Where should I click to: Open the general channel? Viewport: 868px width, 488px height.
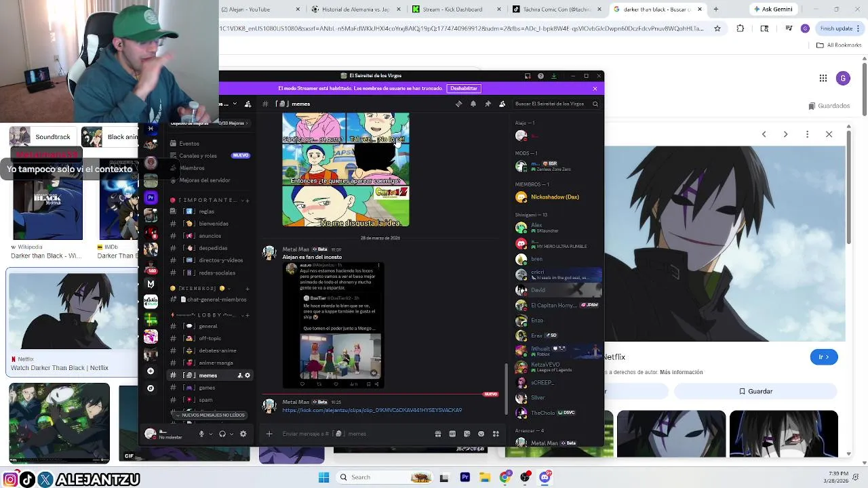coord(210,326)
